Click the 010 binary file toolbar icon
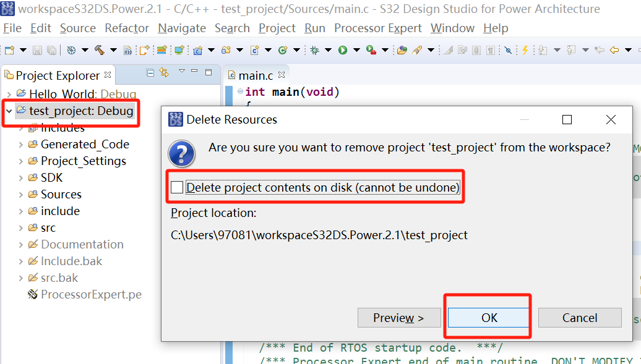 point(128,50)
